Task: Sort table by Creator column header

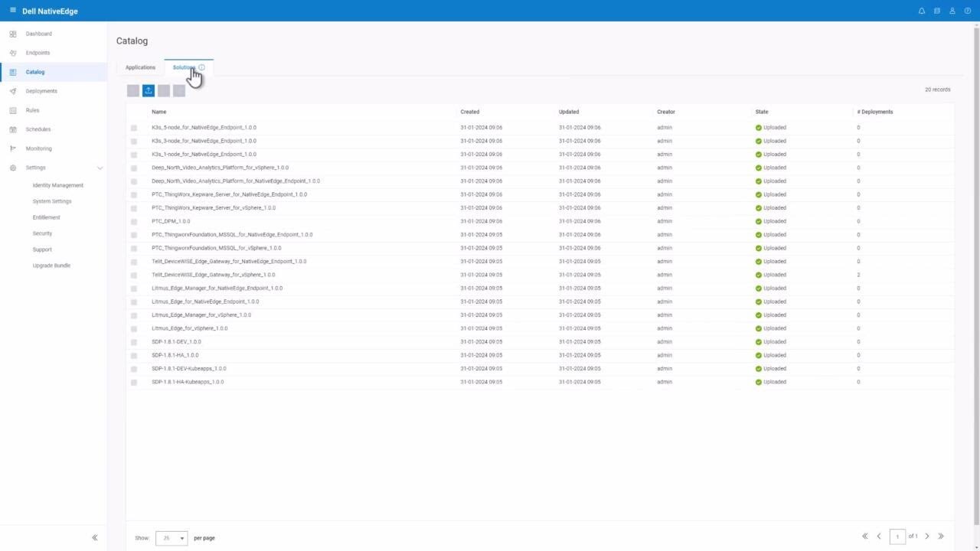Action: [x=666, y=112]
